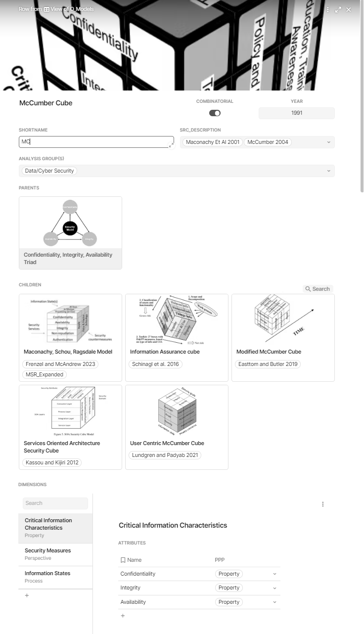Click the McCumber Cube record title
Image resolution: width=364 pixels, height=634 pixels.
click(45, 103)
